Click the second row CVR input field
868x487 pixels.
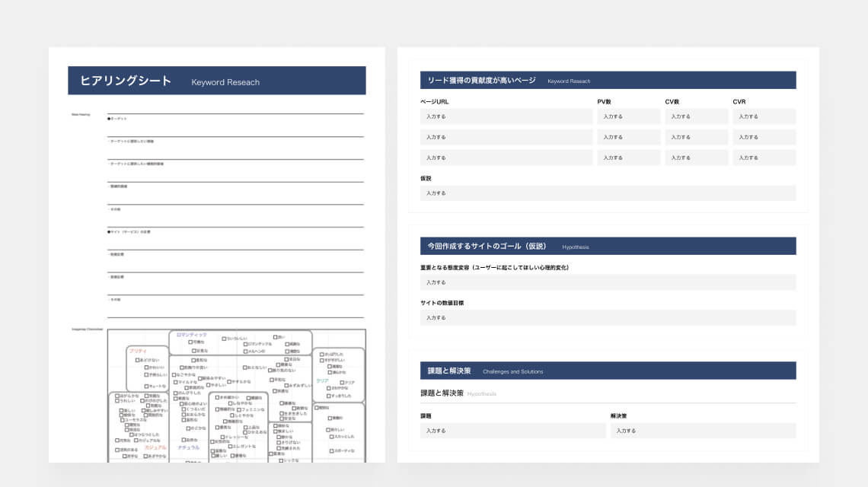[x=764, y=137]
